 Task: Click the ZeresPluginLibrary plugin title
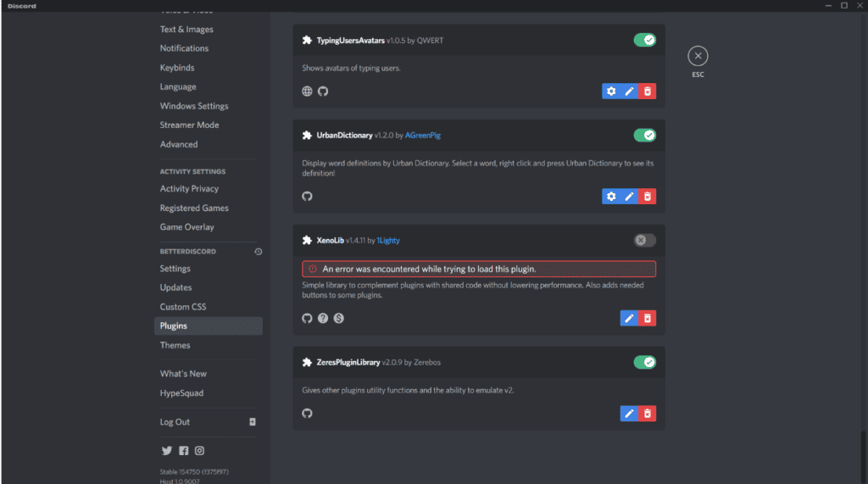(x=348, y=362)
